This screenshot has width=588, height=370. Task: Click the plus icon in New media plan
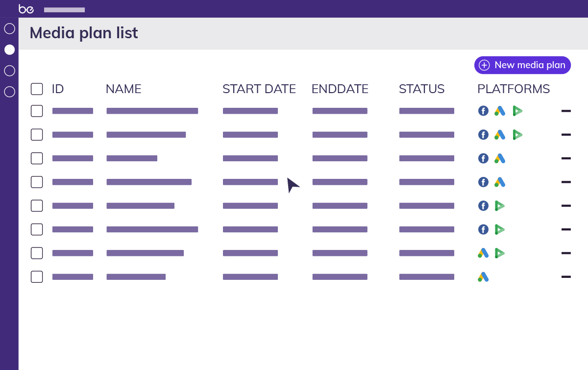tap(484, 65)
